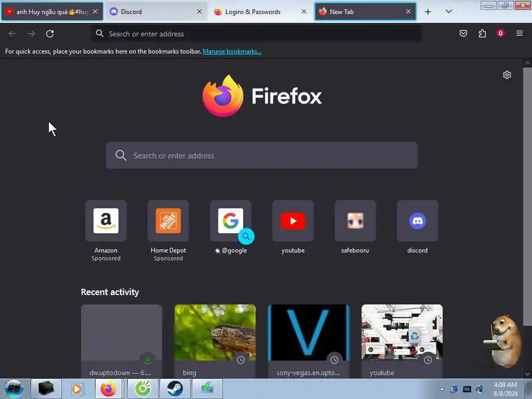The width and height of the screenshot is (532, 399).
Task: Close the Discord tab
Action: 199,11
